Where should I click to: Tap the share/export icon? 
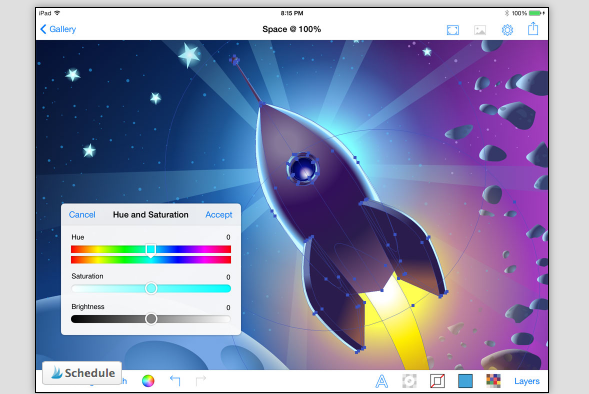[533, 29]
